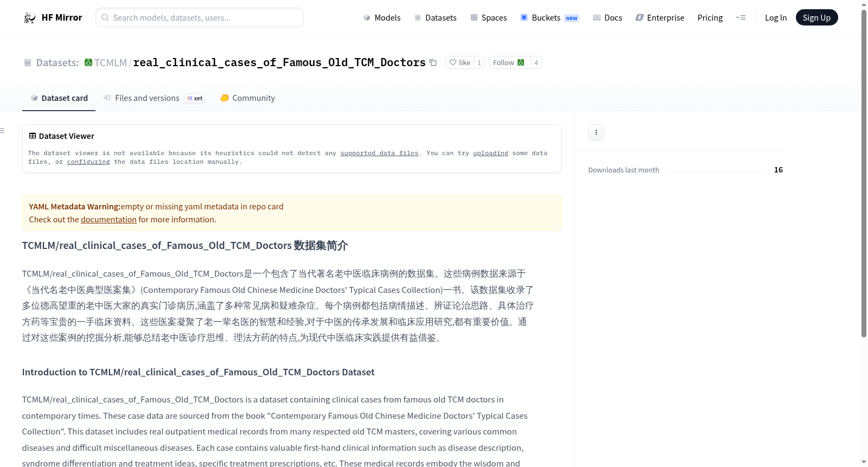Image resolution: width=868 pixels, height=467 pixels.
Task: Click the page vertical scrollbar thumb
Action: [864, 174]
